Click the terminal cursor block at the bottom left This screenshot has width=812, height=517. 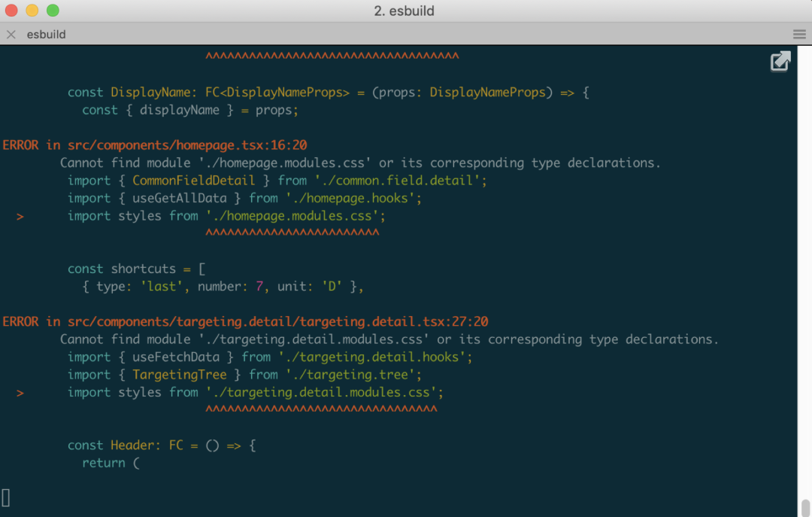[x=6, y=497]
